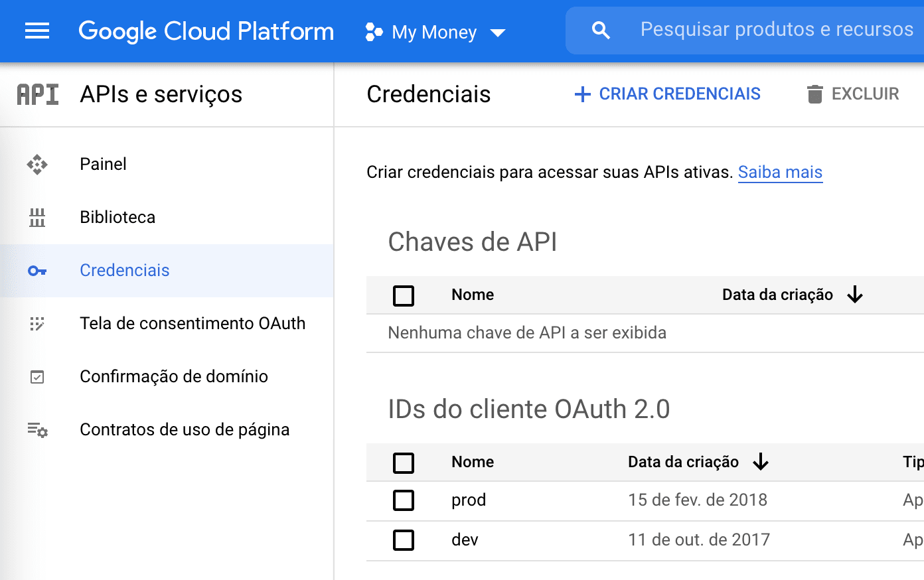The width and height of the screenshot is (924, 580).
Task: Click the OAuth consent screen icon
Action: 37,324
